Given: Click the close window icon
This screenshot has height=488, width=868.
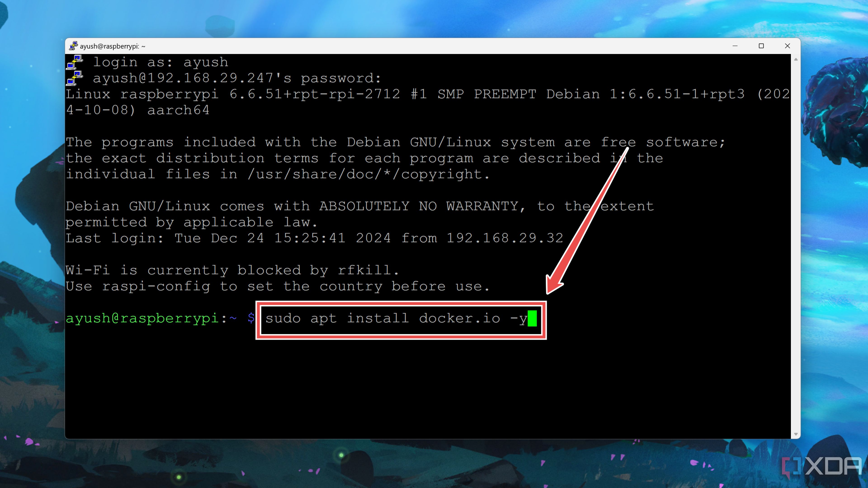Looking at the screenshot, I should click(788, 46).
